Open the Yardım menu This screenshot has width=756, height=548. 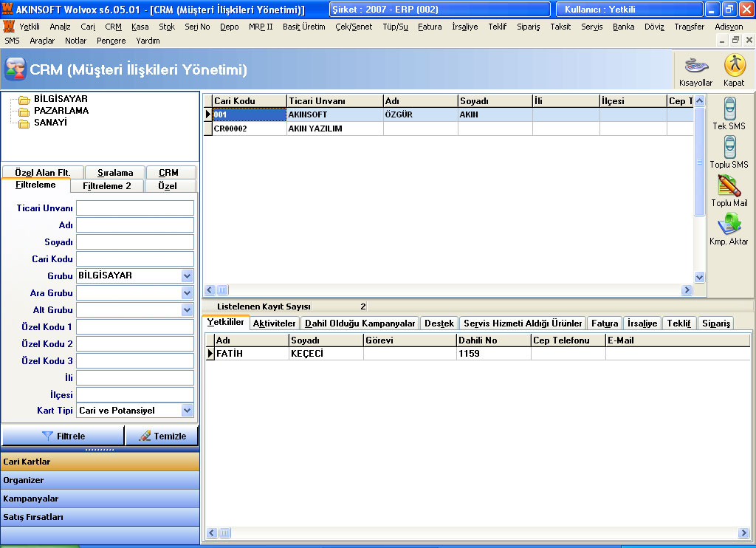[148, 41]
